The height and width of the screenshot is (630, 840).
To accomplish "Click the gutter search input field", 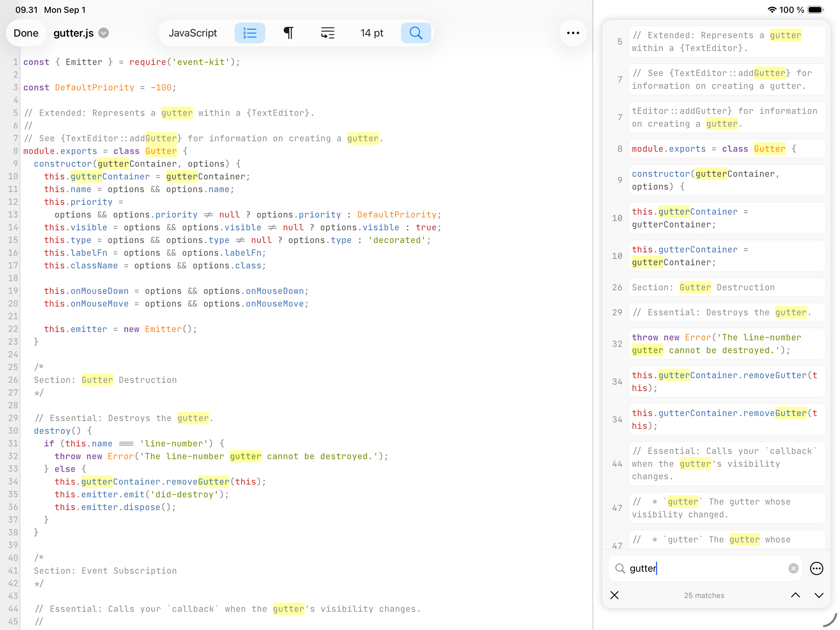I will click(x=706, y=568).
